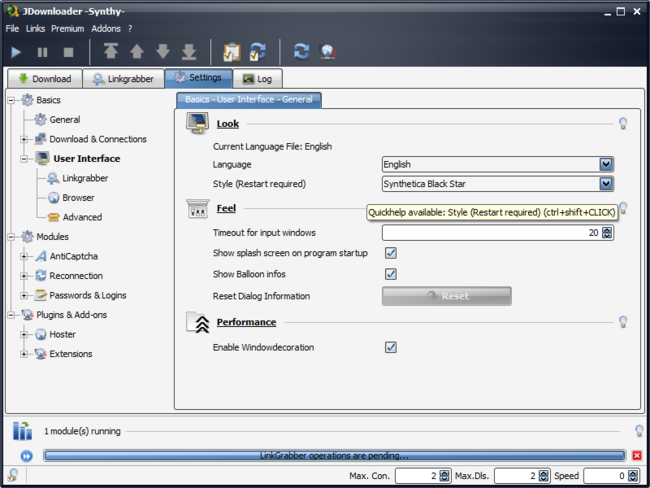Select the Settings tab
650x488 pixels.
(198, 78)
